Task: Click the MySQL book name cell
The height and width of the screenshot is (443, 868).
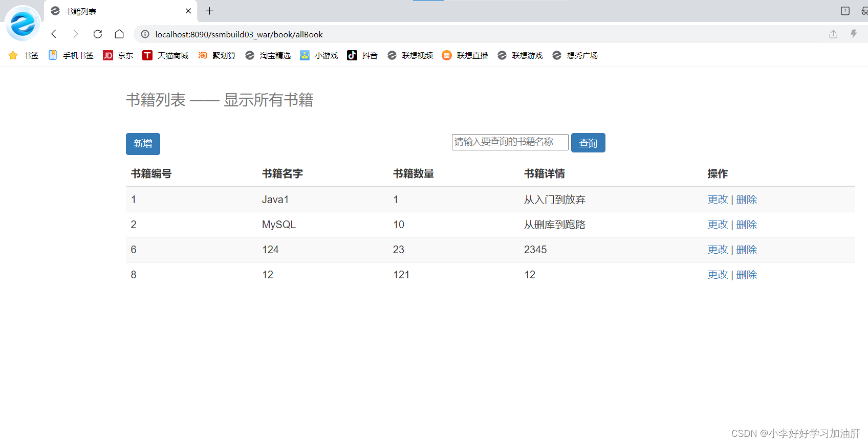Action: (x=279, y=225)
